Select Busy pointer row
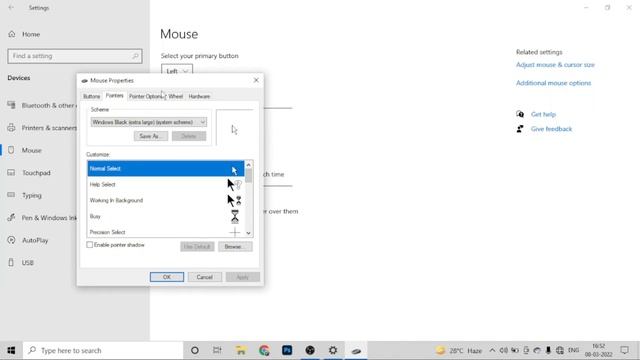The image size is (640, 360). (x=166, y=216)
